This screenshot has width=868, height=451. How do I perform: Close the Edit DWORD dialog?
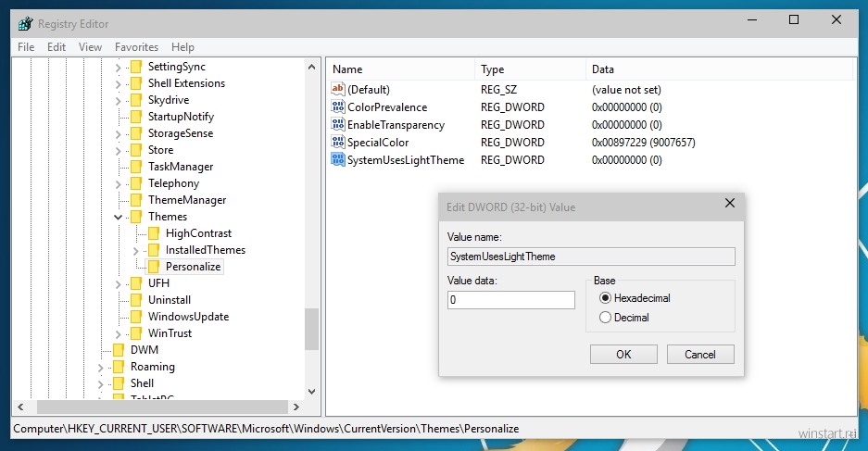click(x=729, y=204)
